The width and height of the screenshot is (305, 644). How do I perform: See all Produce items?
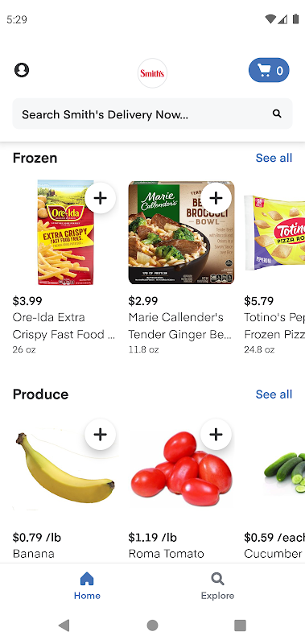pyautogui.click(x=274, y=394)
